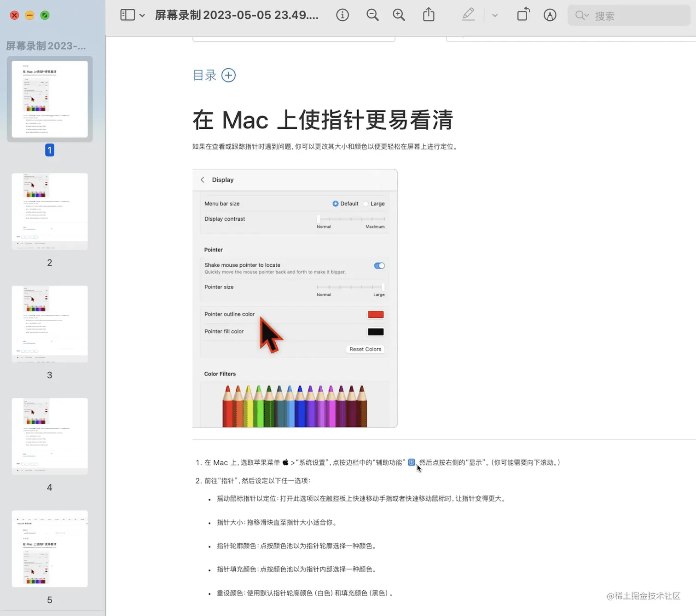Click the window title 屏幕录制2023-05-05 23.49
Screen dimensions: 696x616
click(x=237, y=15)
